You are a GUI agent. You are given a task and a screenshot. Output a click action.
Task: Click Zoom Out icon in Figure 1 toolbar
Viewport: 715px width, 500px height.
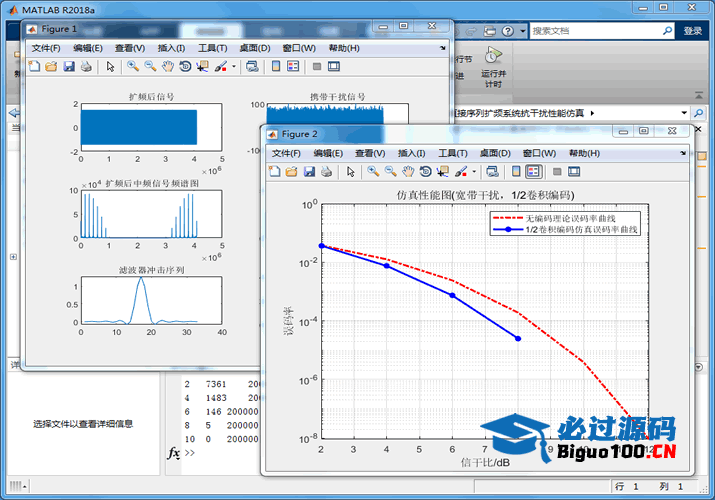pos(150,67)
